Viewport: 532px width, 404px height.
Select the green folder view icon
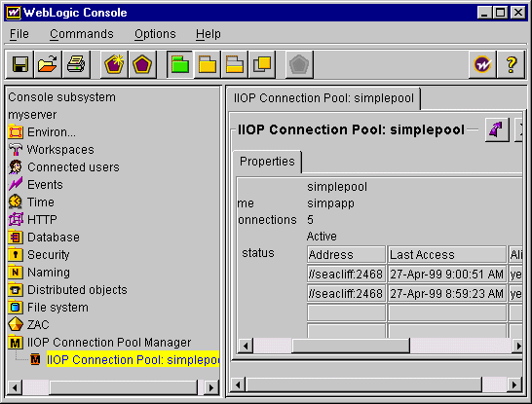click(180, 64)
